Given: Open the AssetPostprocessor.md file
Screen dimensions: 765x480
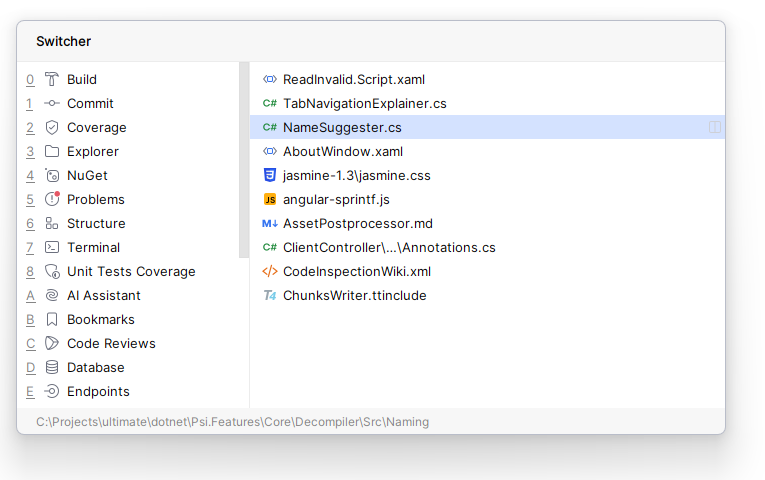Looking at the screenshot, I should coord(357,224).
